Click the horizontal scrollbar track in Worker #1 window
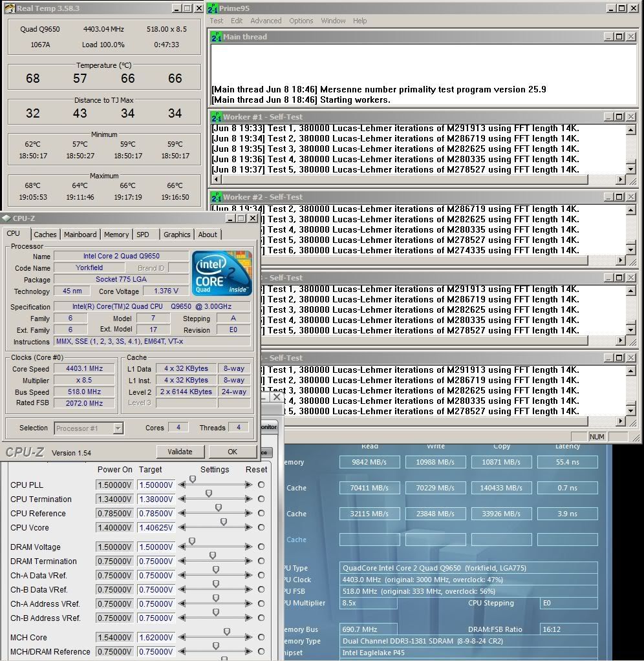Image resolution: width=644 pixels, height=661 pixels. tap(405, 180)
